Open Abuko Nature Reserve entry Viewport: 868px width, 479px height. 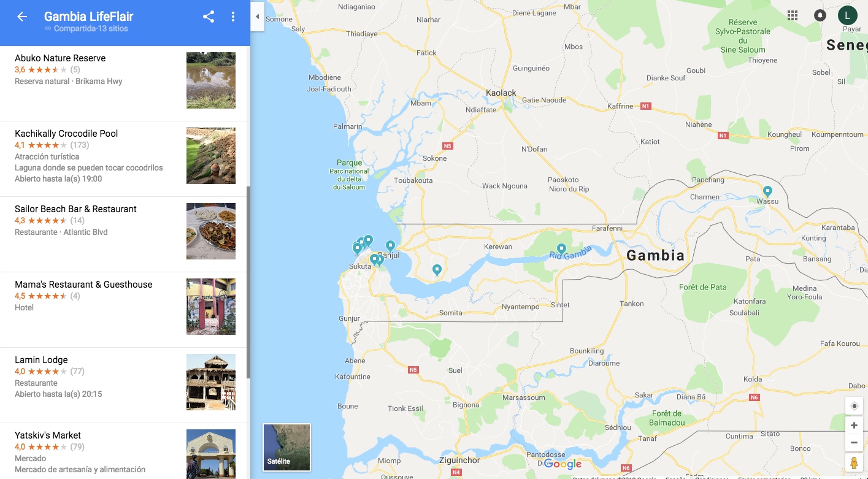coord(123,83)
